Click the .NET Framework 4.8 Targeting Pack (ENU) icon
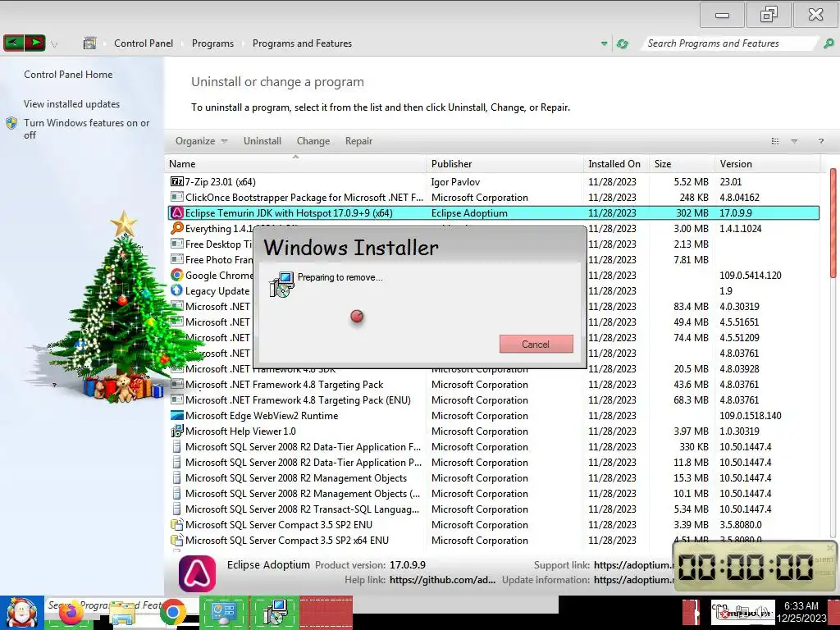 pos(177,399)
